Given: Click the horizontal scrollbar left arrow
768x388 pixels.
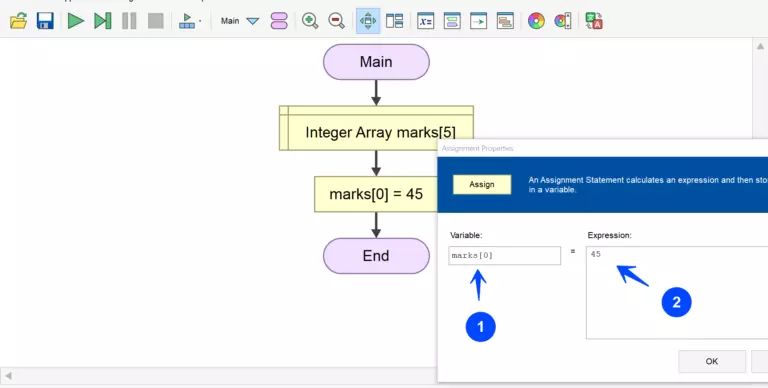Looking at the screenshot, I should point(7,376).
